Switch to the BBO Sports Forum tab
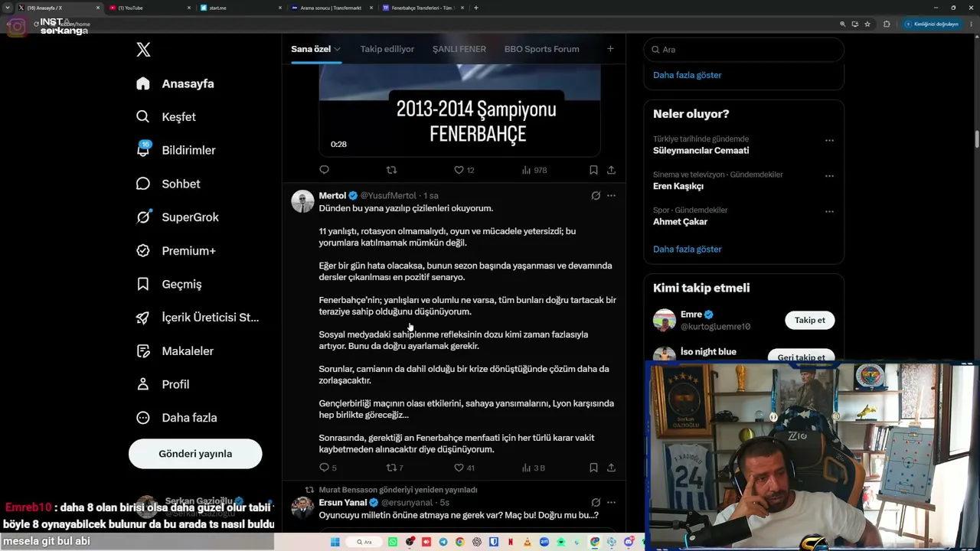 [x=541, y=49]
